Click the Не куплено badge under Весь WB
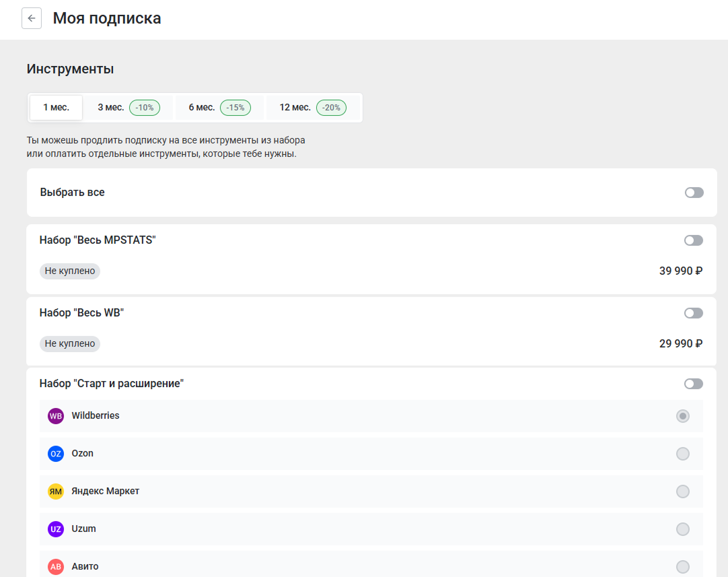This screenshot has width=728, height=577. (70, 344)
